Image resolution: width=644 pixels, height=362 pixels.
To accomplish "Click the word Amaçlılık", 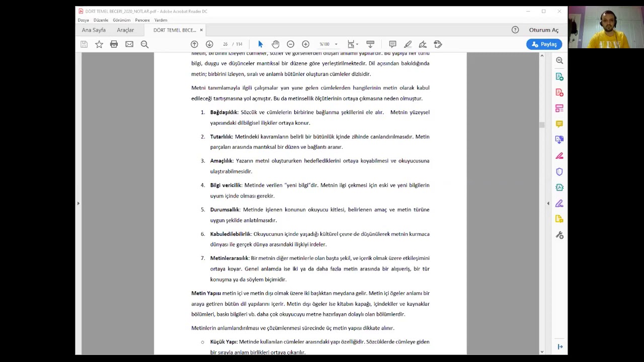I will [x=222, y=161].
